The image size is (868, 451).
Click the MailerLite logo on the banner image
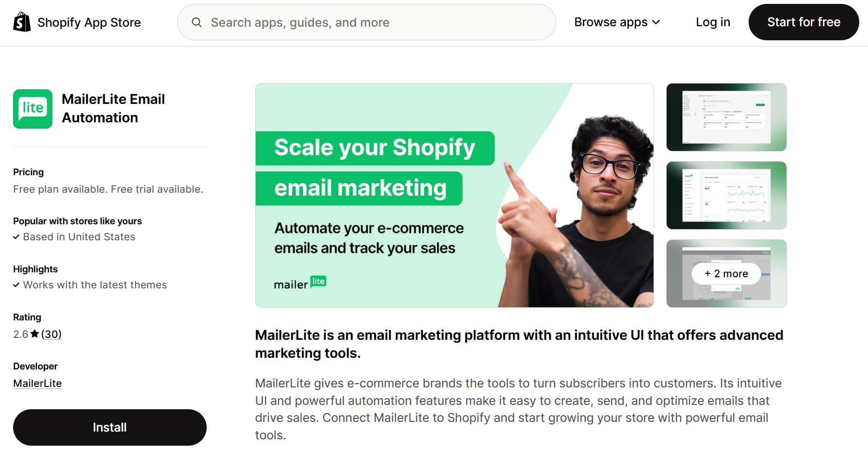point(300,282)
